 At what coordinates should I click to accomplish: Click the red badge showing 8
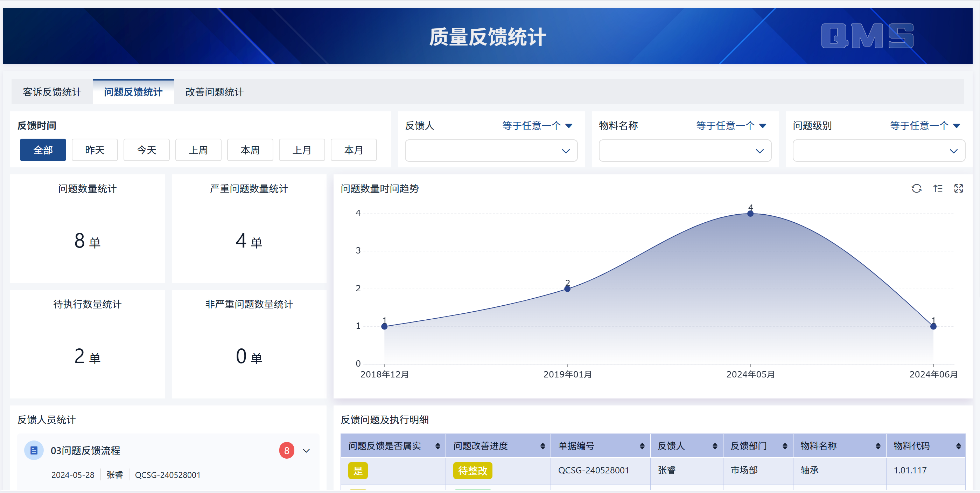pos(286,450)
